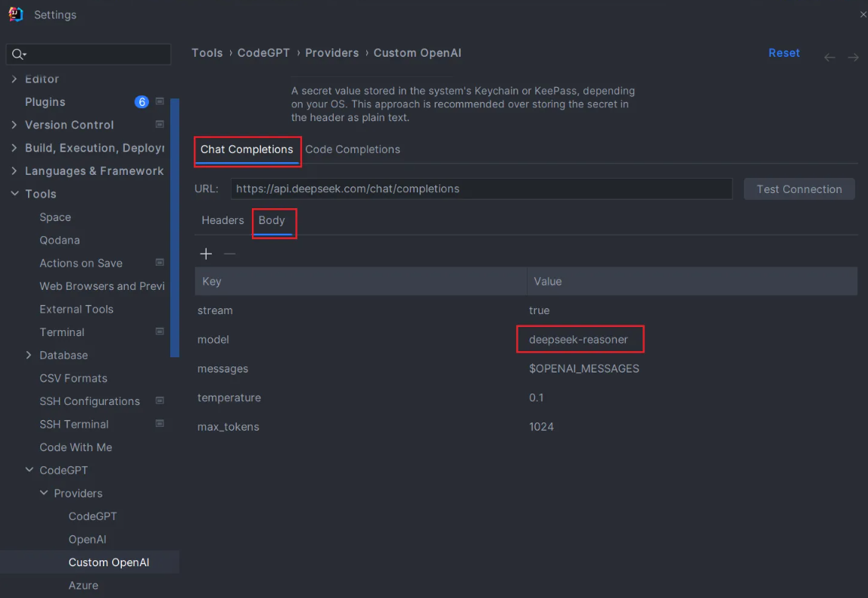Select Custom OpenAI in the tree

coord(109,562)
